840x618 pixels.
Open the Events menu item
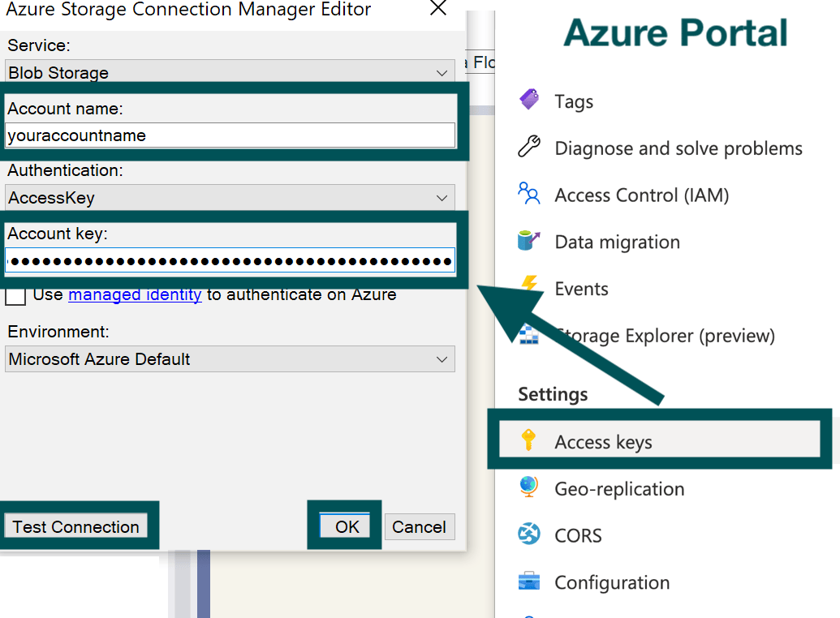[x=581, y=289]
